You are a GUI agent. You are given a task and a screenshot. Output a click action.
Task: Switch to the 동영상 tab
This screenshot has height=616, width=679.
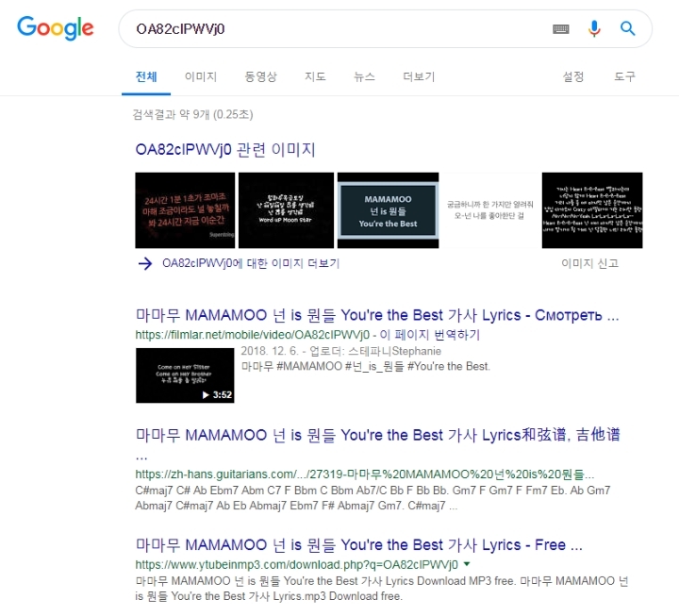(x=260, y=76)
